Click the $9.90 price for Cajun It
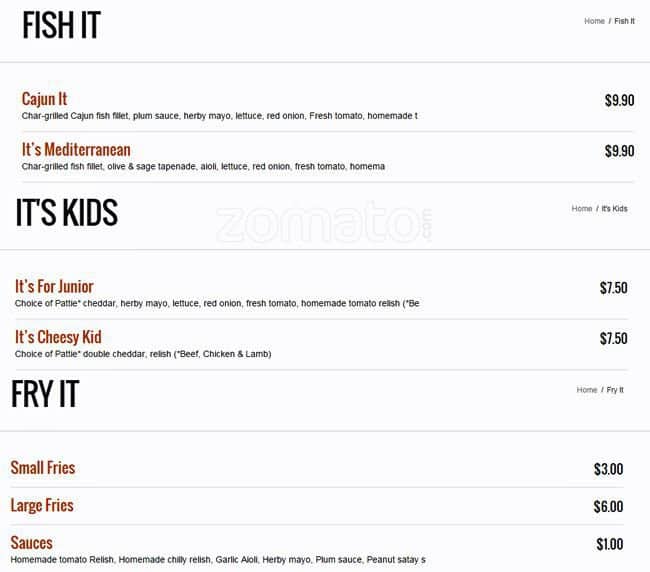Viewport: 650px width, 572px height. tap(619, 100)
